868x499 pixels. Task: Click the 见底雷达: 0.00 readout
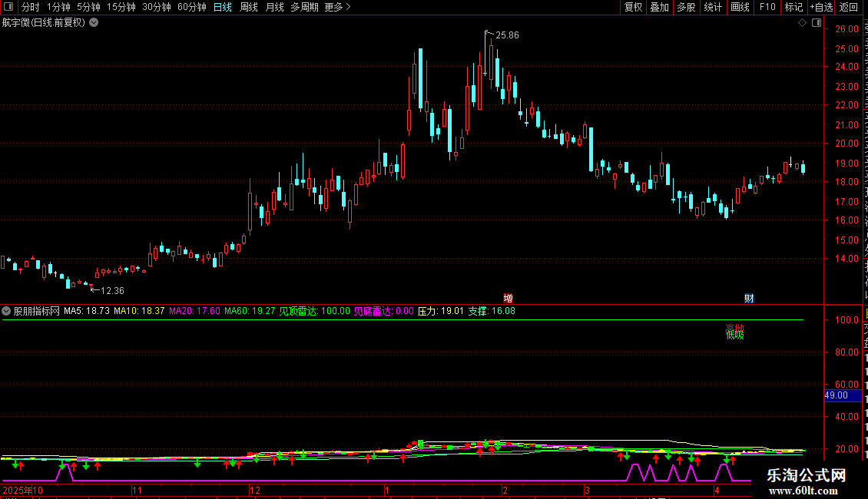pos(383,311)
